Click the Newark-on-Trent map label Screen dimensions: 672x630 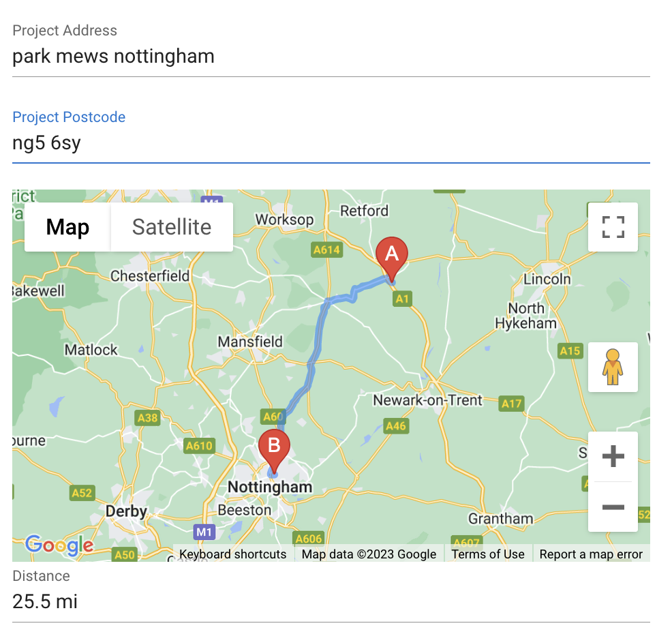pyautogui.click(x=427, y=400)
